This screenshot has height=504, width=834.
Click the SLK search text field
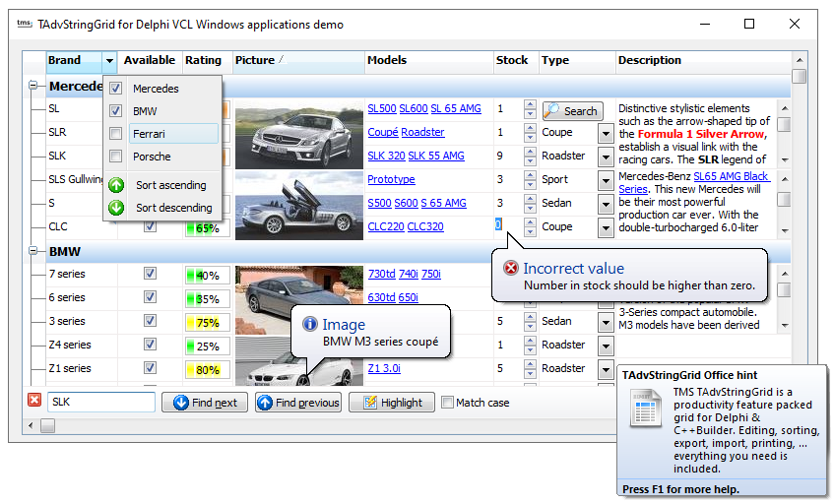(101, 402)
